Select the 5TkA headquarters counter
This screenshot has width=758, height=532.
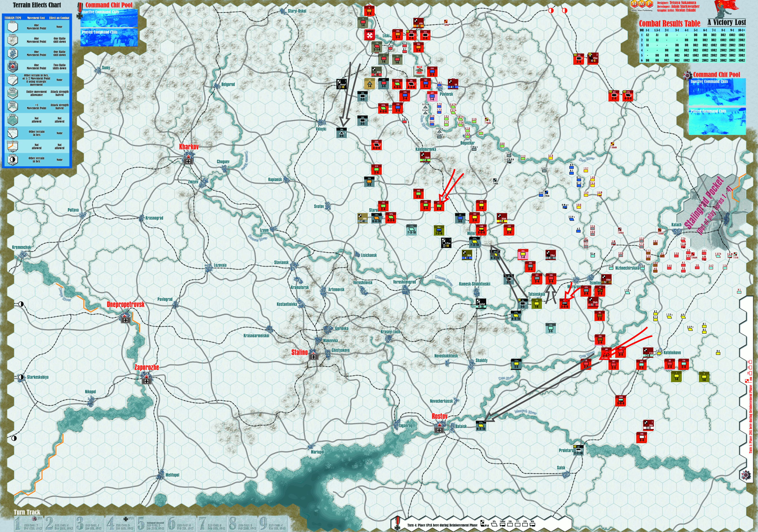tap(551, 255)
